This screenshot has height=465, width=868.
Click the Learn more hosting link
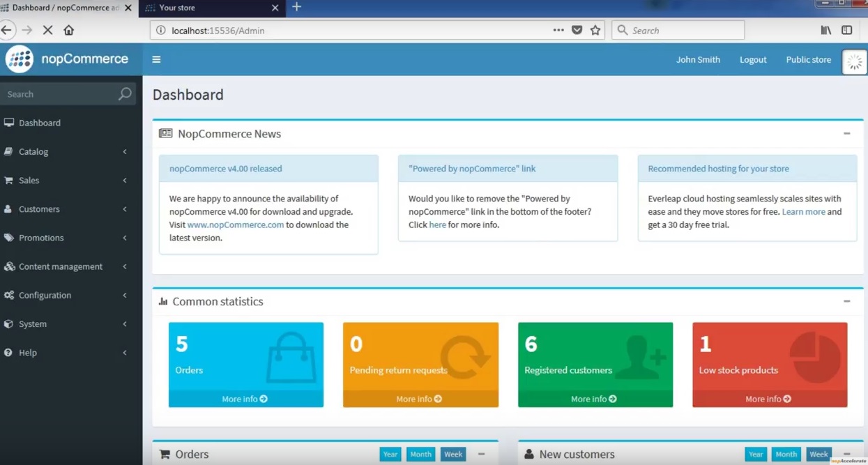pos(803,211)
